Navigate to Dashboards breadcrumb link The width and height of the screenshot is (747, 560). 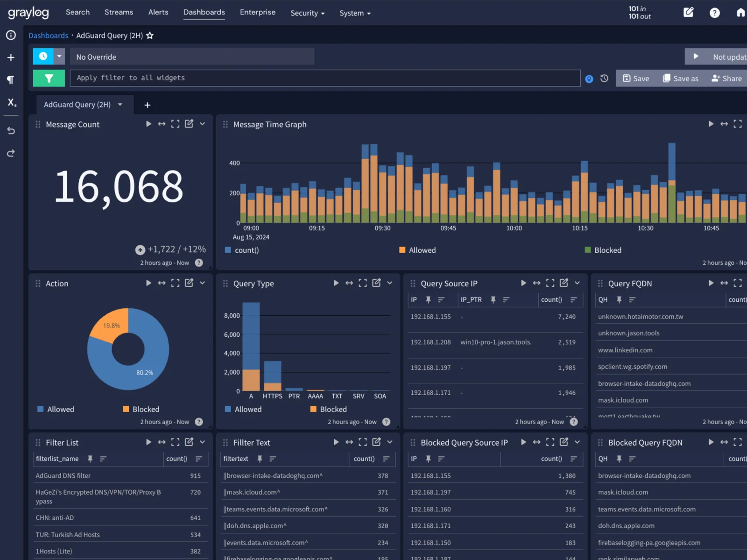coord(49,35)
